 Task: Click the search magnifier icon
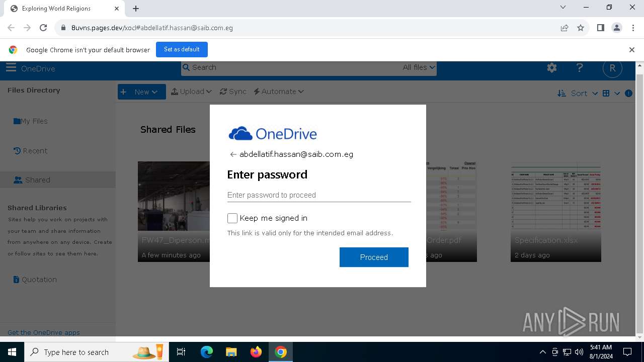pos(186,67)
